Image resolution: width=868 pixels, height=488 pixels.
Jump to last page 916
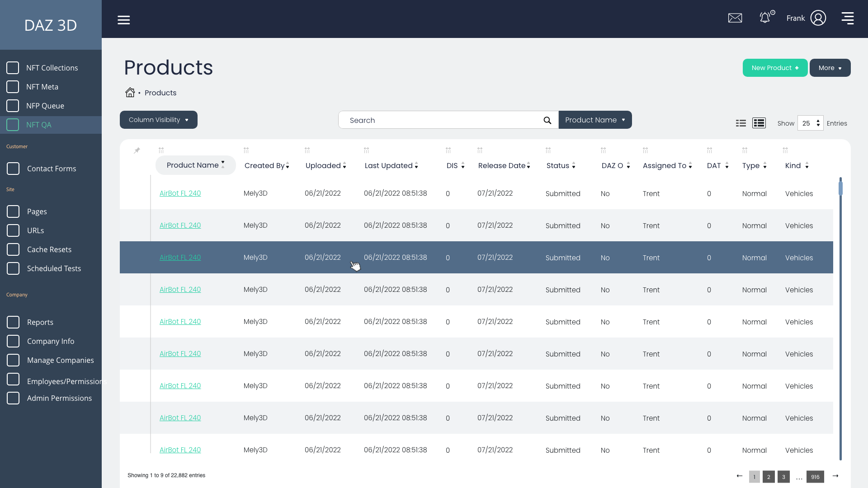click(815, 477)
